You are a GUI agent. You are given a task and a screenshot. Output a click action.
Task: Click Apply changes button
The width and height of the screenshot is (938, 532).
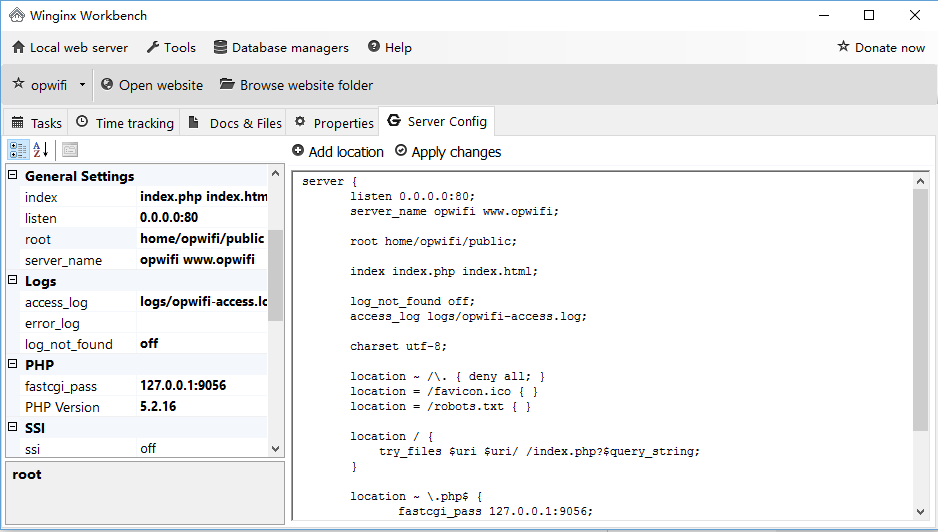point(448,152)
